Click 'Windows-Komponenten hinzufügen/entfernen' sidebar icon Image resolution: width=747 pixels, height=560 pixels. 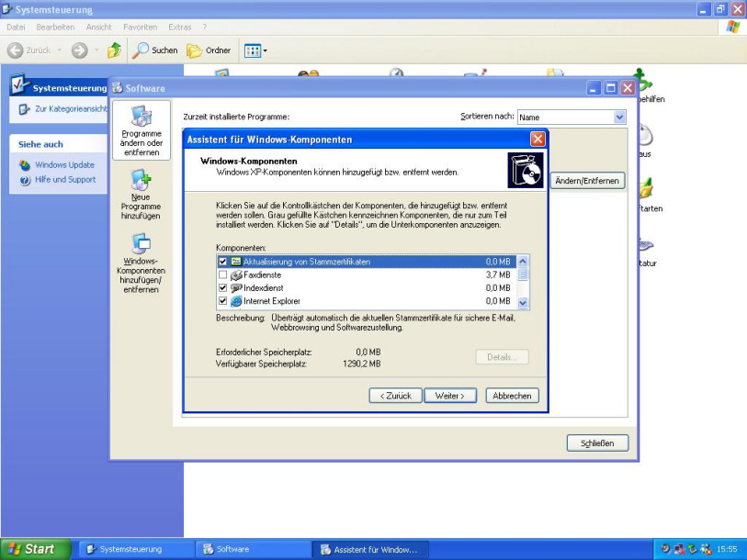pyautogui.click(x=141, y=244)
